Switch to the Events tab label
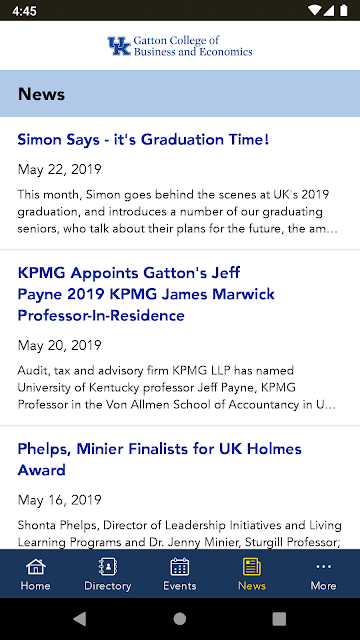The width and height of the screenshot is (360, 640). coord(180,586)
